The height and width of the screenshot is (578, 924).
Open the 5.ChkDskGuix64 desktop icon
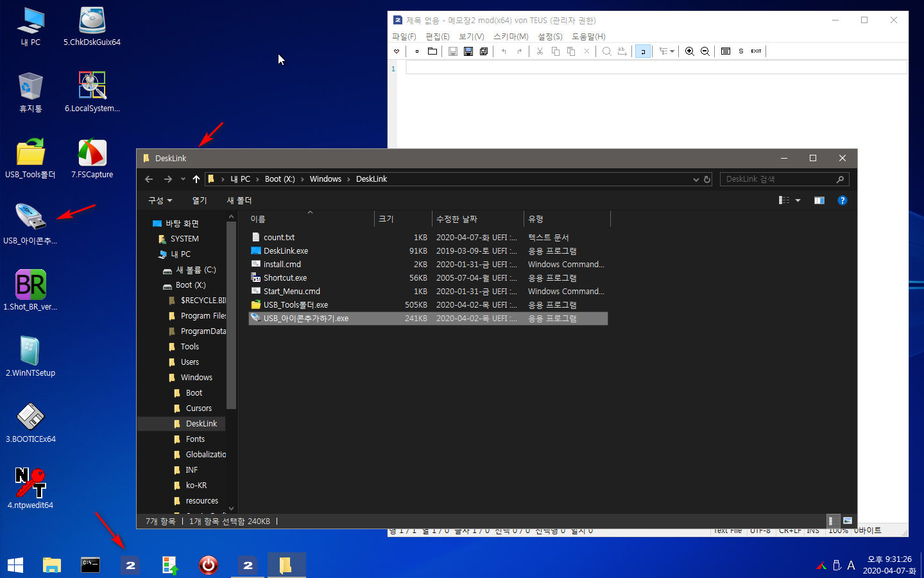pyautogui.click(x=92, y=27)
